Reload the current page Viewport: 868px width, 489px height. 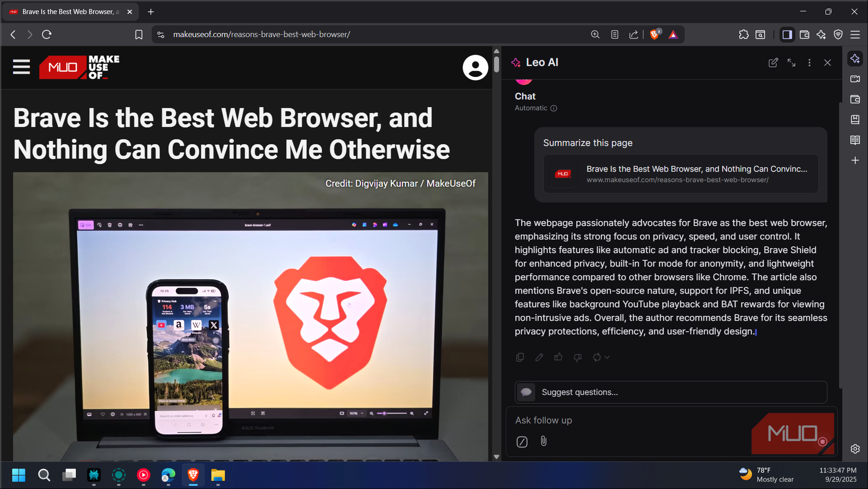(x=47, y=34)
